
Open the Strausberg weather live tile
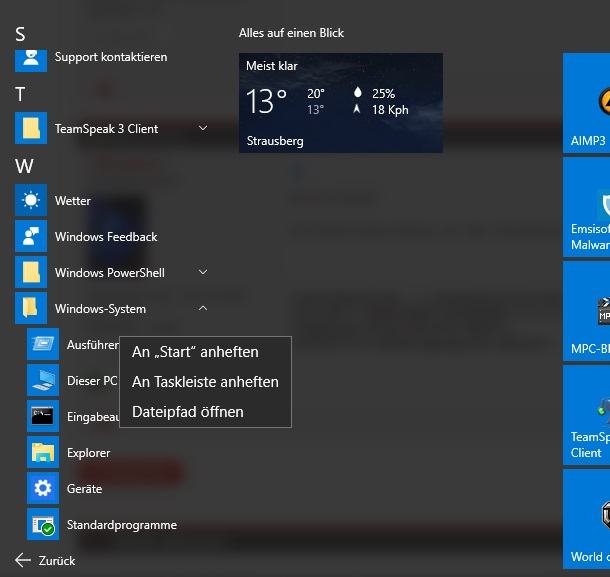point(341,103)
